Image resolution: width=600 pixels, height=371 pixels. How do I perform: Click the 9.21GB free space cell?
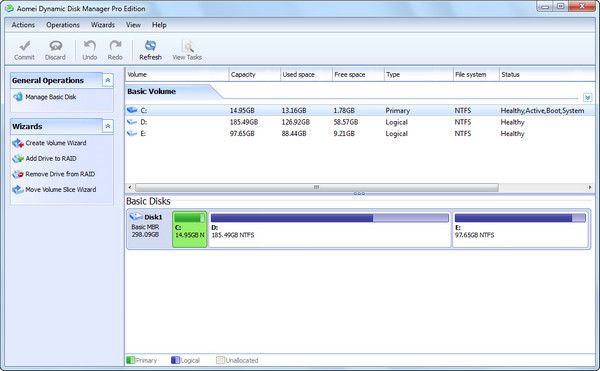pyautogui.click(x=344, y=133)
